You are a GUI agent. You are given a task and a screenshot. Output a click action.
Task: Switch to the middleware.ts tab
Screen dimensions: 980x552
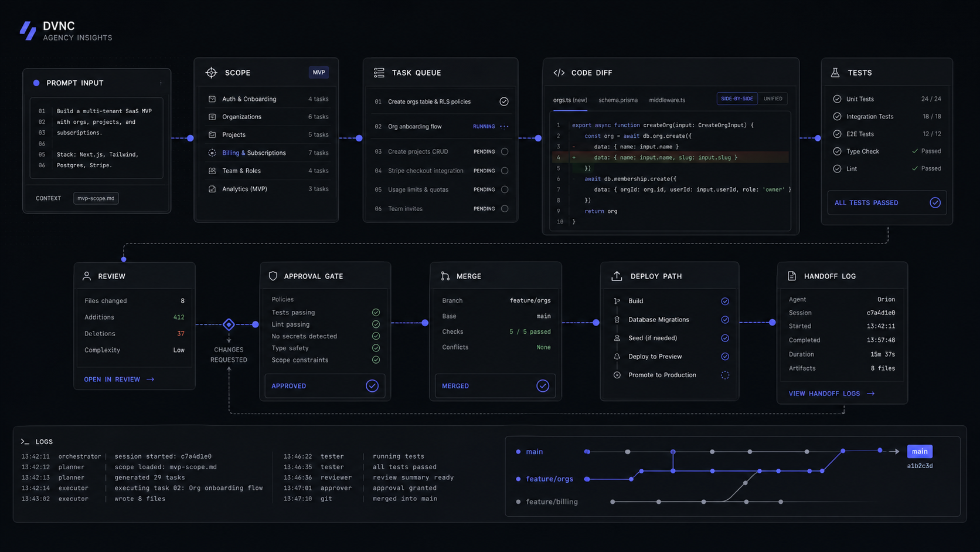coord(667,100)
